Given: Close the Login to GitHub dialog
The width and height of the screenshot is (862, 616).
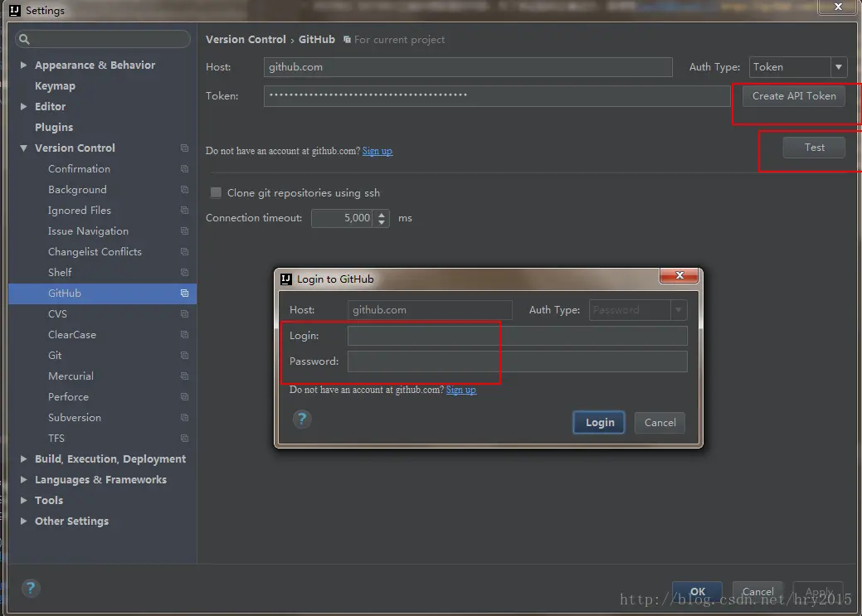Looking at the screenshot, I should [679, 275].
